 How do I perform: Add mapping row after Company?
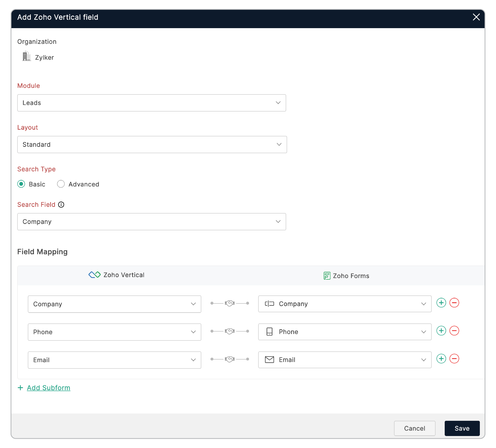[441, 303]
